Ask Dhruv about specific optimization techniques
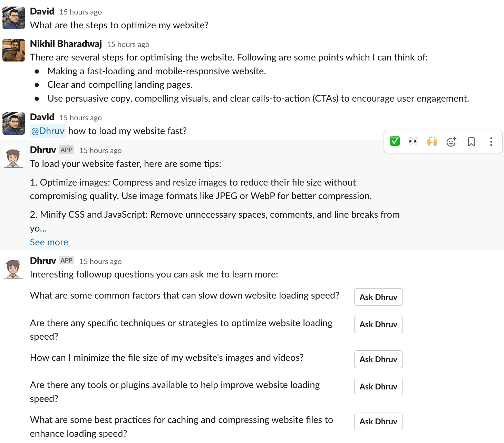Image resolution: width=504 pixels, height=443 pixels. 378,324
